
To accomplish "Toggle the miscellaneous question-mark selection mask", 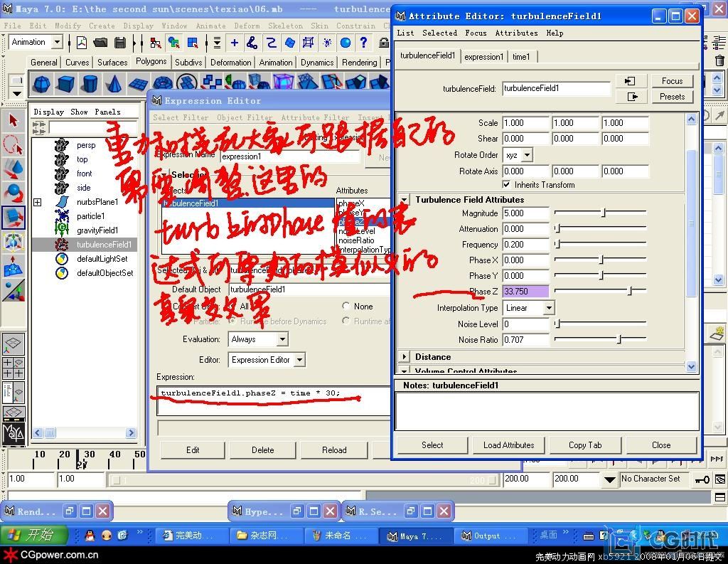I will [363, 43].
